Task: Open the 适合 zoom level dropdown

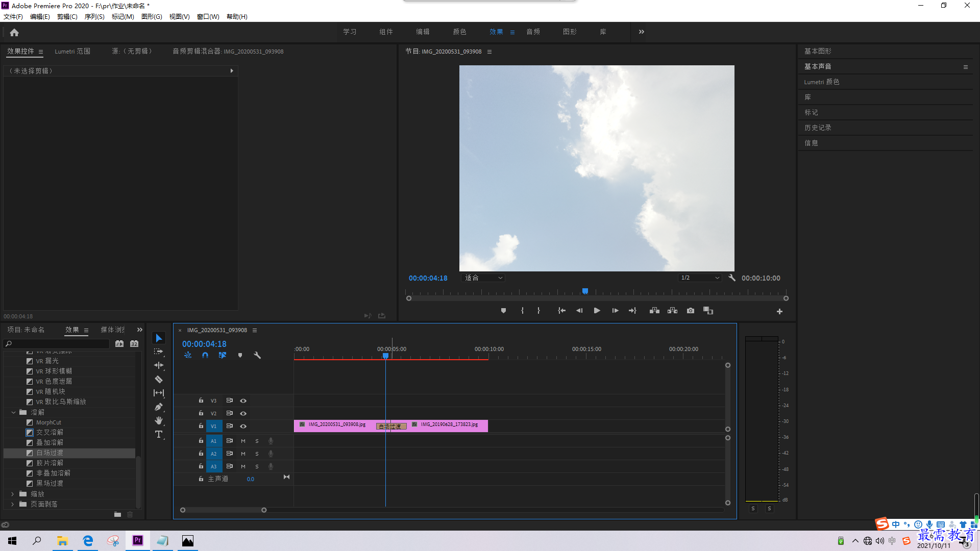Action: pyautogui.click(x=483, y=278)
